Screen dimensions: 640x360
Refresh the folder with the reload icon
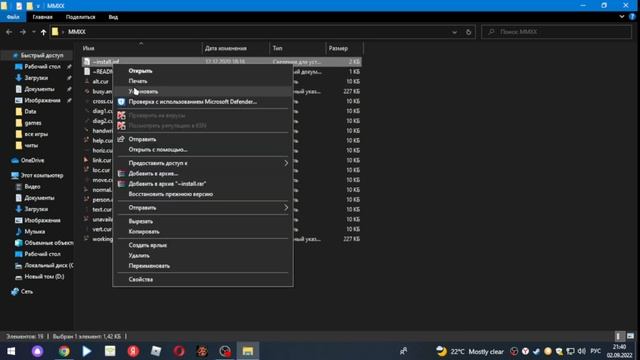point(469,32)
